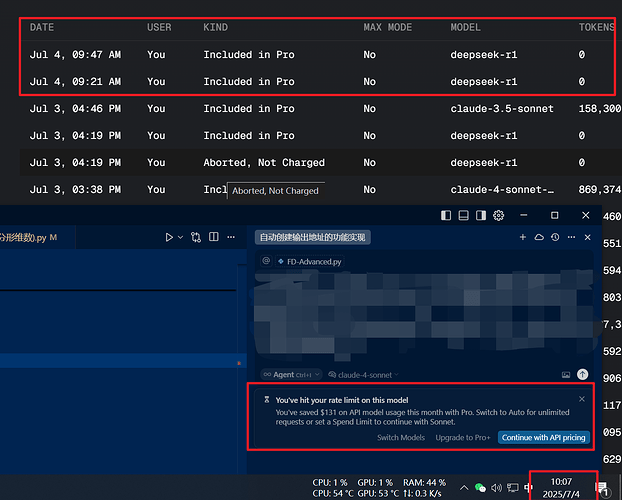
Task: Click the TOKENS column header
Action: point(597,27)
